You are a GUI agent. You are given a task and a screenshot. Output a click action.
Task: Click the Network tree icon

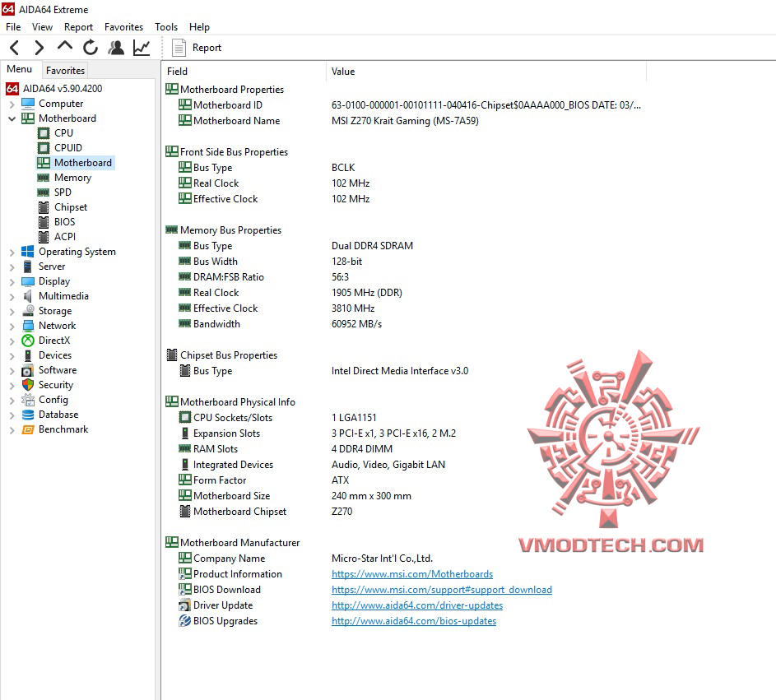tap(28, 326)
